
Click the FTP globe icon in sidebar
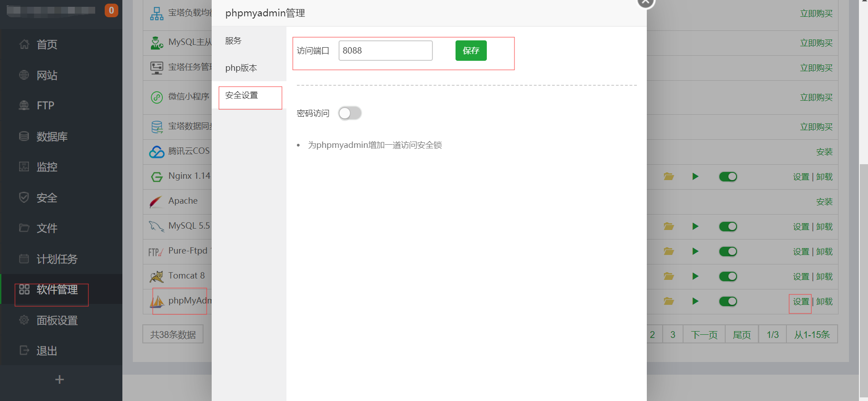click(24, 105)
